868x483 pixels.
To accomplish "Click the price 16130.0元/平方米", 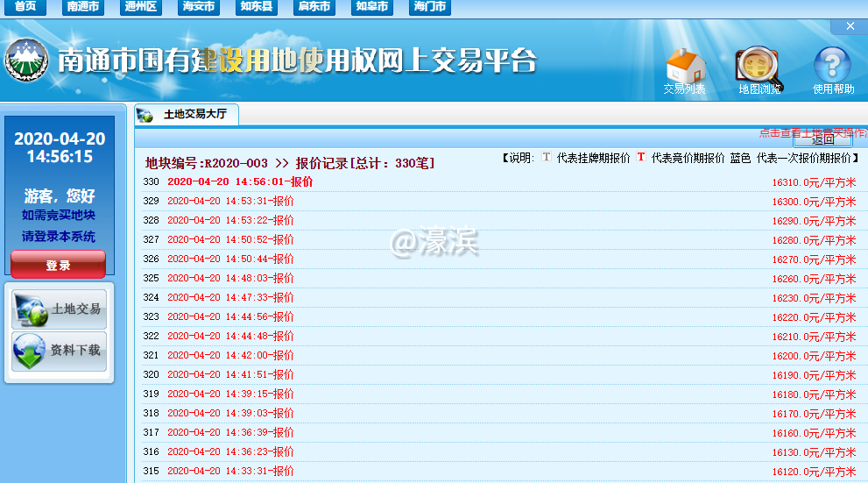I will tap(815, 452).
